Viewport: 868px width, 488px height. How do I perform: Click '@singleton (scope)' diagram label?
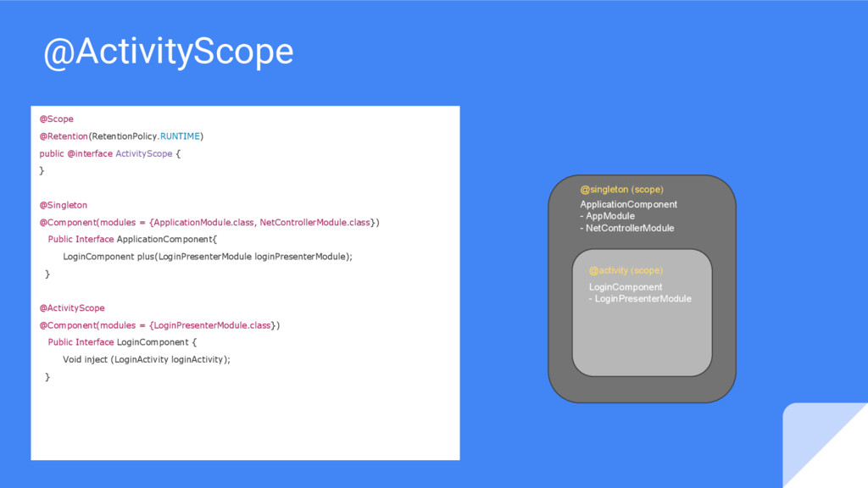(x=621, y=189)
